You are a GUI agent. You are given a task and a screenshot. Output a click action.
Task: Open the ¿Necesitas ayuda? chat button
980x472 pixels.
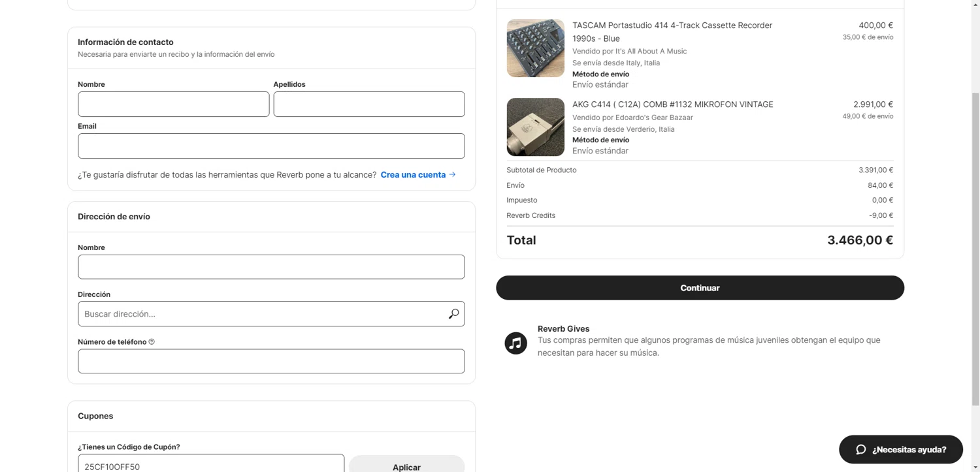(x=901, y=449)
